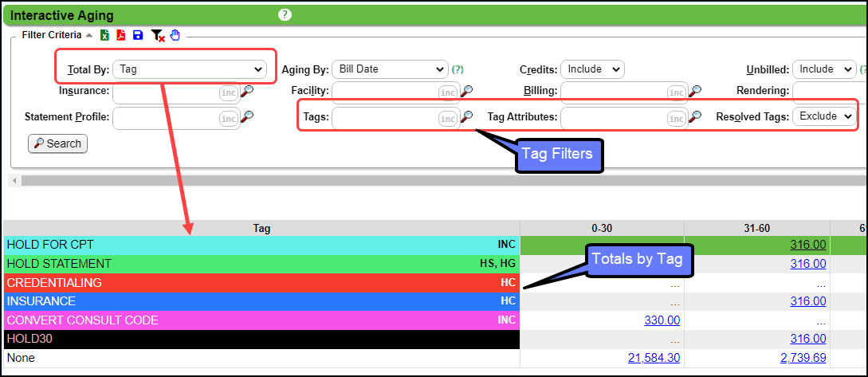
Task: Export results to Excel
Action: coord(103,35)
